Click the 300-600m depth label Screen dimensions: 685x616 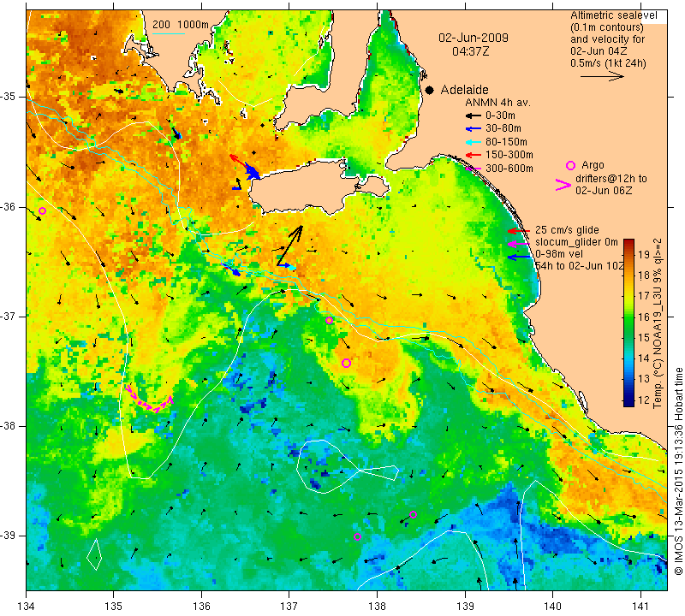tap(509, 169)
